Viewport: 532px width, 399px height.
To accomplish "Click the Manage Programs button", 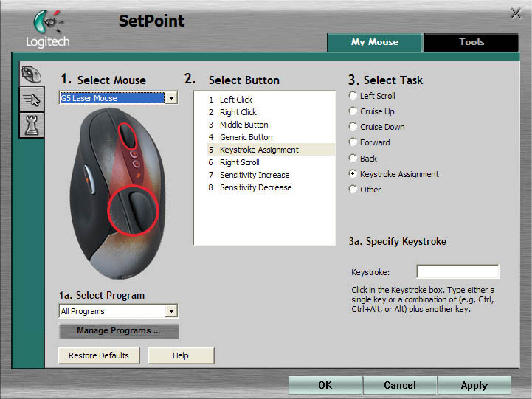I will click(x=118, y=331).
